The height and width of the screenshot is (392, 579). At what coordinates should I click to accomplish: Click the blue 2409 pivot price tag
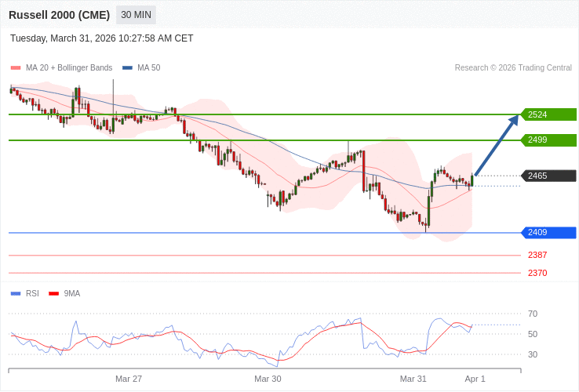point(548,233)
